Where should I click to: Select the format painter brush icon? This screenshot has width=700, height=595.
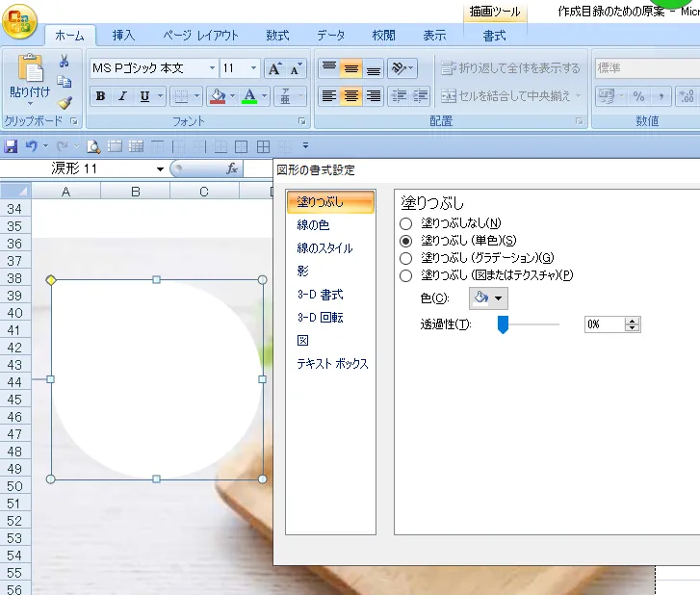65,102
